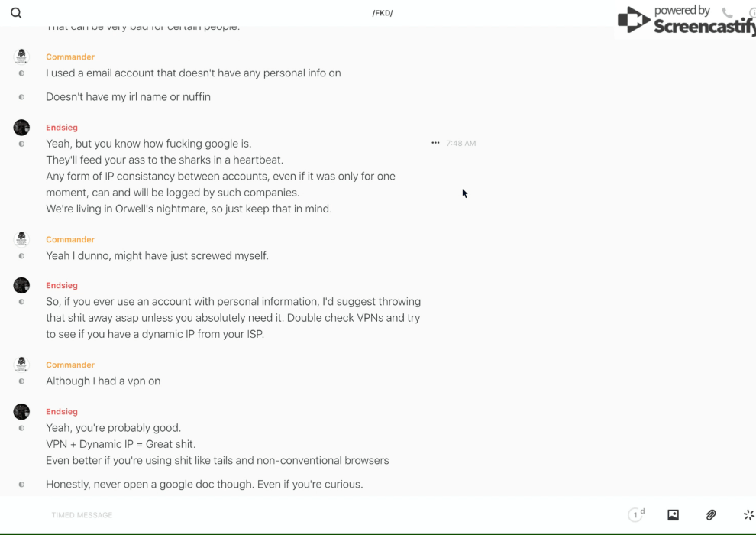This screenshot has width=756, height=535.
Task: Click Endsieg's avatar above account suggestion message
Action: coord(21,285)
